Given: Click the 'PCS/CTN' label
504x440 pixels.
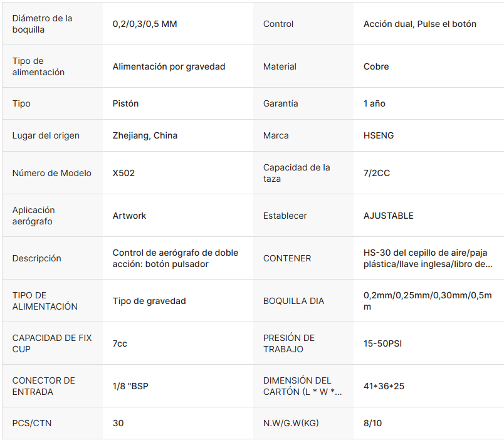Looking at the screenshot, I should pos(32,423).
